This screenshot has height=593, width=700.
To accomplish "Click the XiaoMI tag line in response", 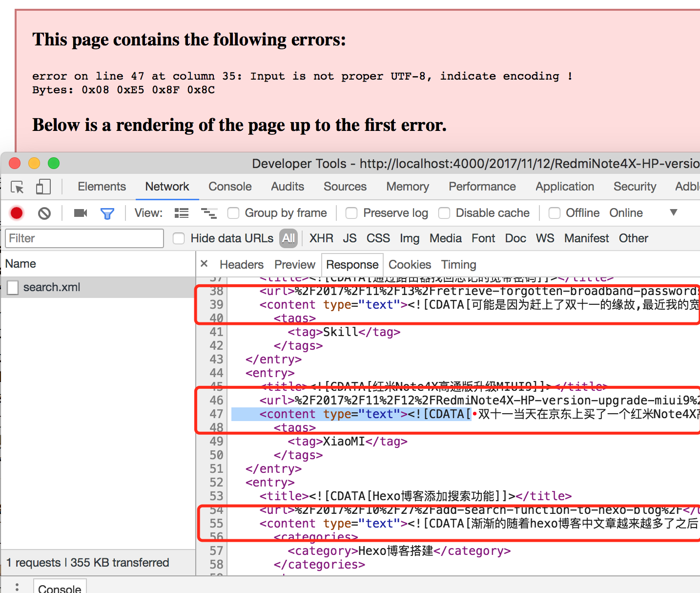I will click(347, 442).
